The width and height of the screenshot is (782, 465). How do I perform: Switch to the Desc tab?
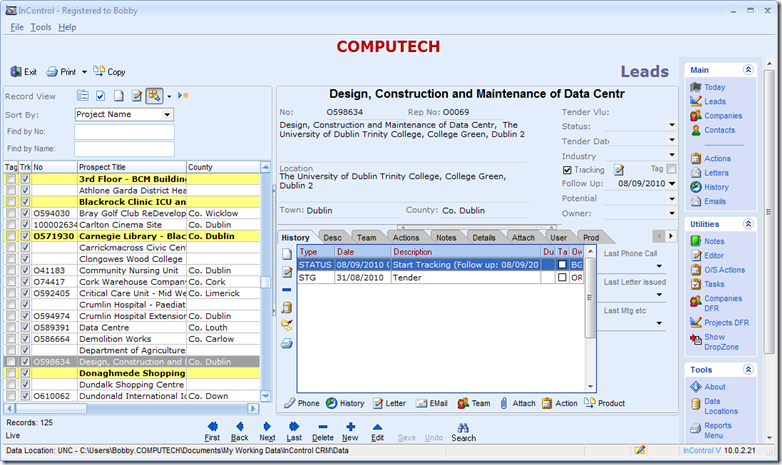click(333, 237)
